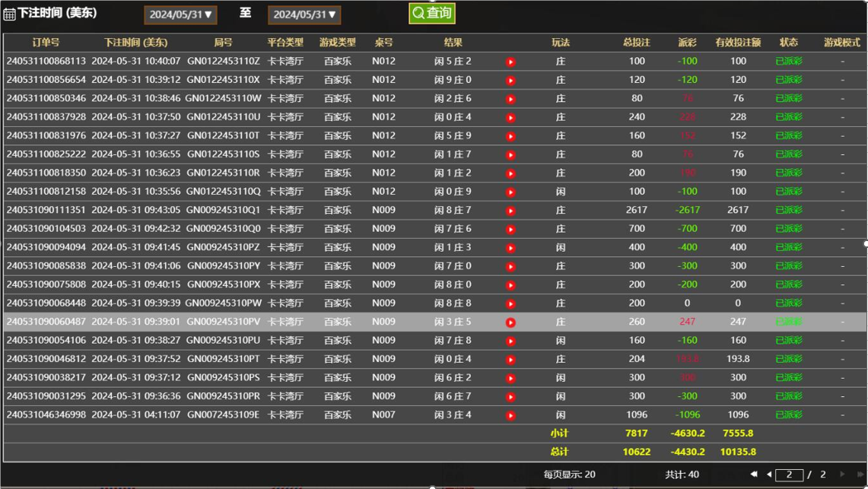Click the 查询 search button
The width and height of the screenshot is (868, 489).
click(x=431, y=12)
